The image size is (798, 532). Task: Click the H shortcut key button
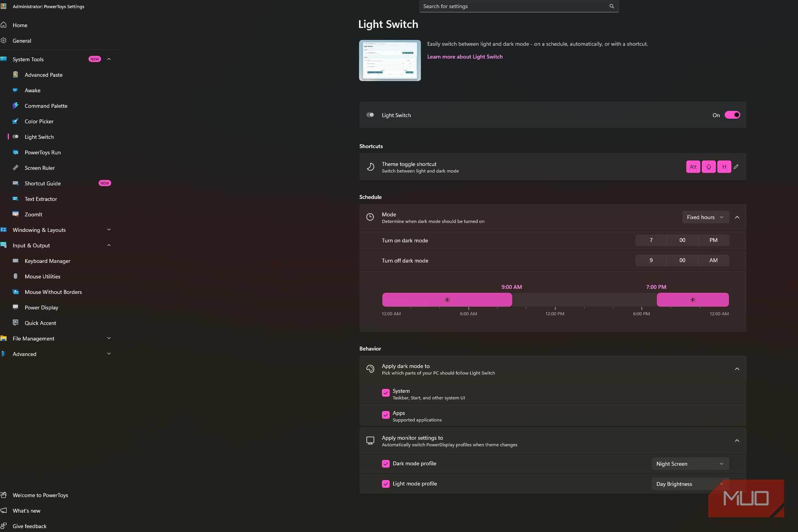pyautogui.click(x=724, y=167)
